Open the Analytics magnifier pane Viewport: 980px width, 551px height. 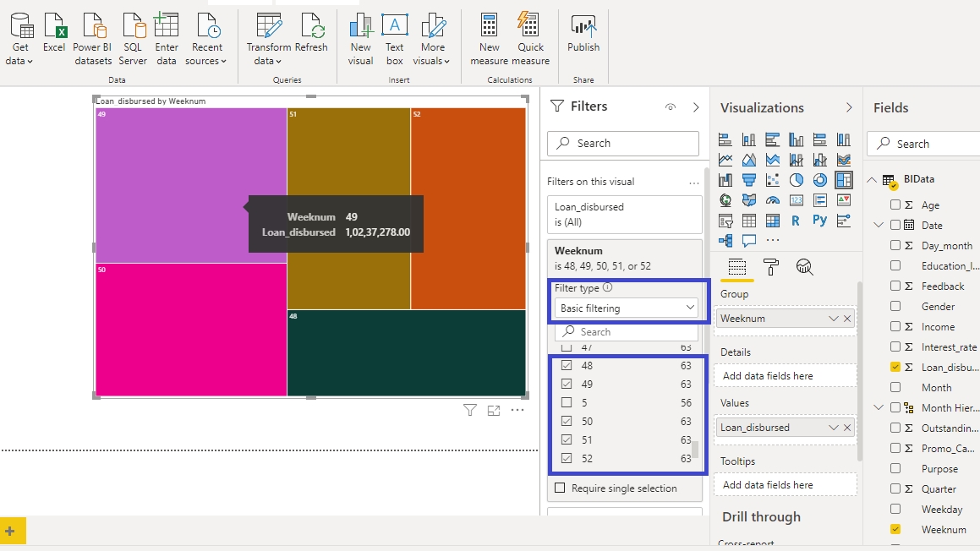click(804, 267)
